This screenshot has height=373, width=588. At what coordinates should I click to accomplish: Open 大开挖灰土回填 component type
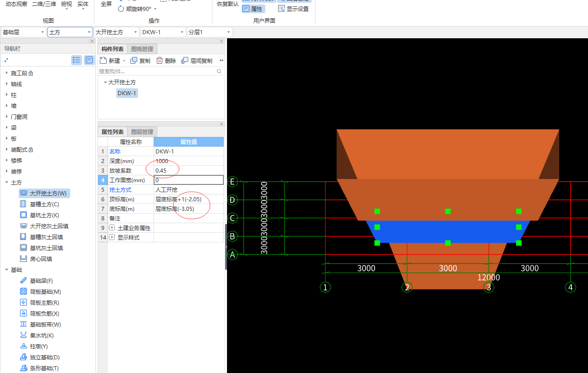[44, 226]
